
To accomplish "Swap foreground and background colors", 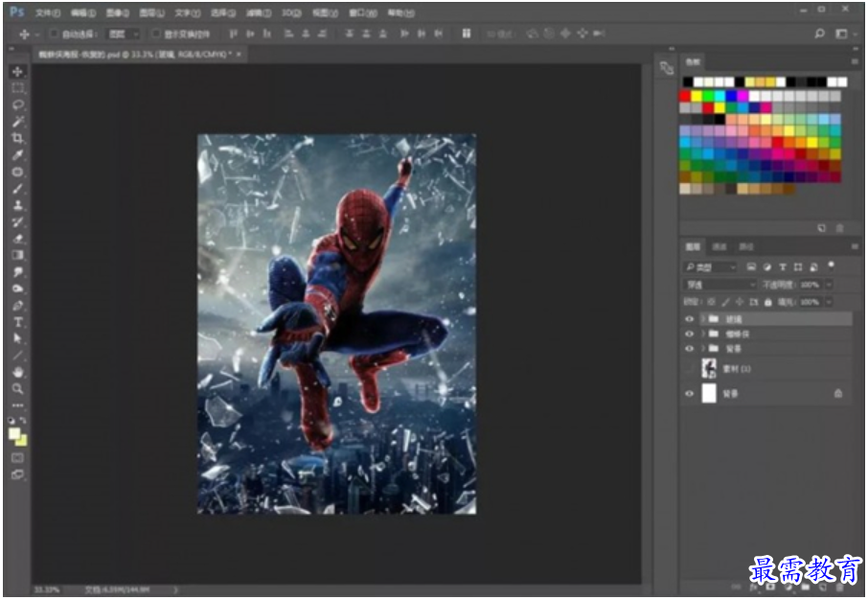I will tap(23, 421).
